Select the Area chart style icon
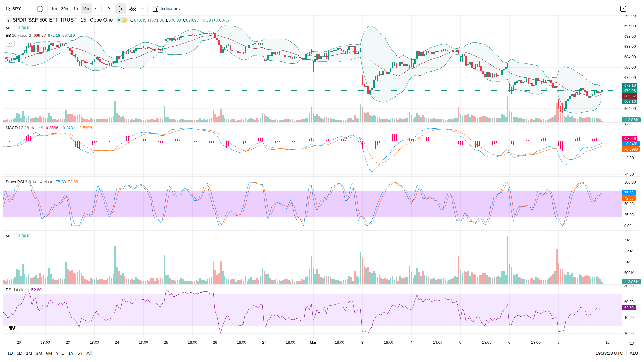The height and width of the screenshot is (362, 644). coord(133,9)
